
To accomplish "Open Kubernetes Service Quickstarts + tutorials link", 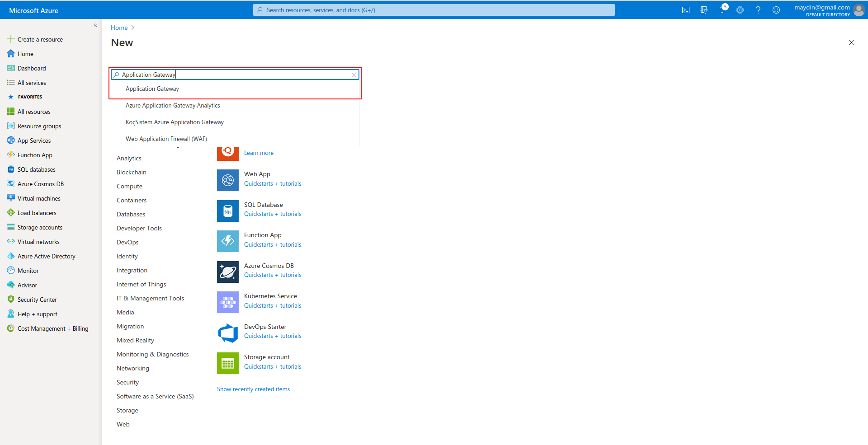I will coord(273,306).
